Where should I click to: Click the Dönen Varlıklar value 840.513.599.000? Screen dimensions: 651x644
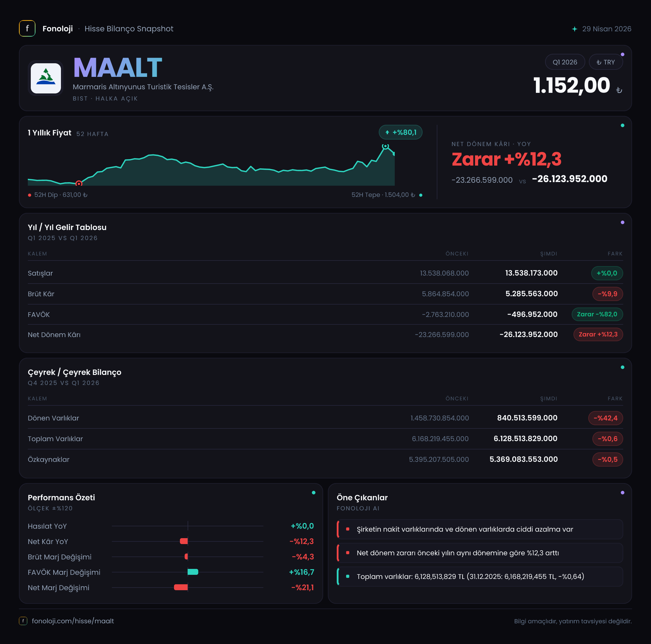pyautogui.click(x=527, y=418)
